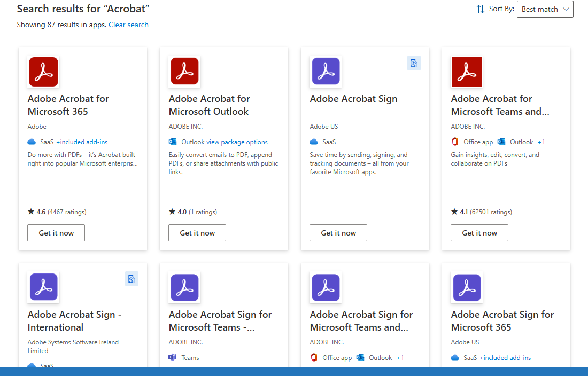This screenshot has width=588, height=376.
Task: Click Get it now for Acrobat for Outlook
Action: (197, 233)
